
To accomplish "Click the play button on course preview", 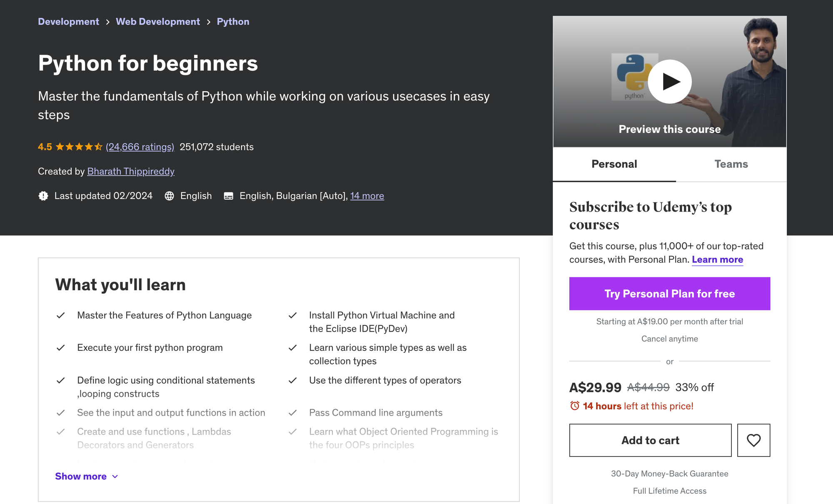I will (x=669, y=82).
